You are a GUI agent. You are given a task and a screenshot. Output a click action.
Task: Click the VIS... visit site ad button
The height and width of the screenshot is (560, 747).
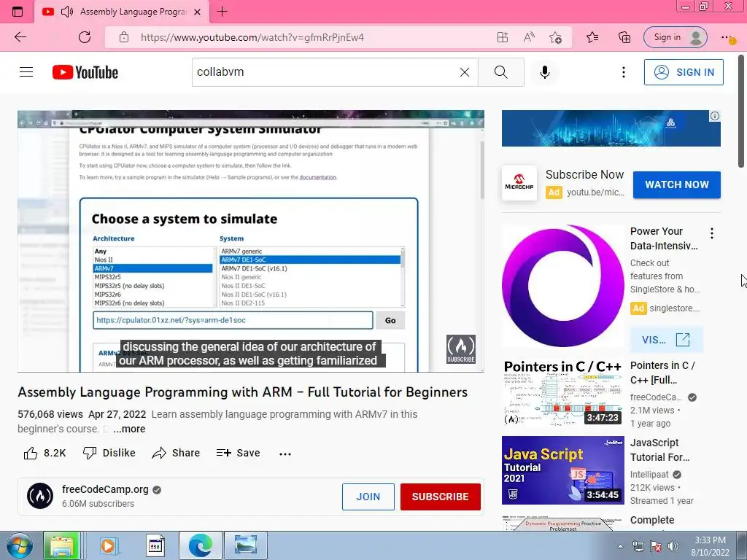coord(666,340)
